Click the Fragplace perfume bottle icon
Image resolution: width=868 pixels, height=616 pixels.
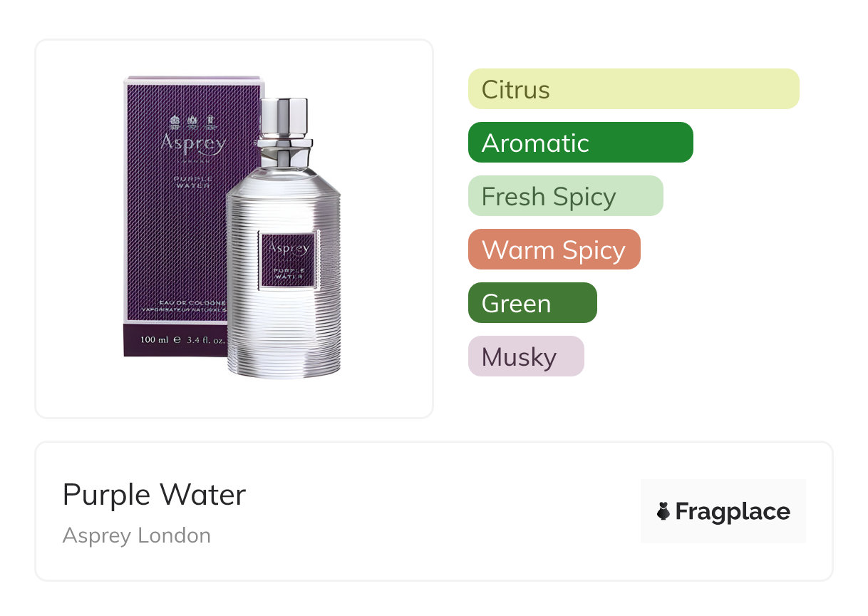[663, 511]
